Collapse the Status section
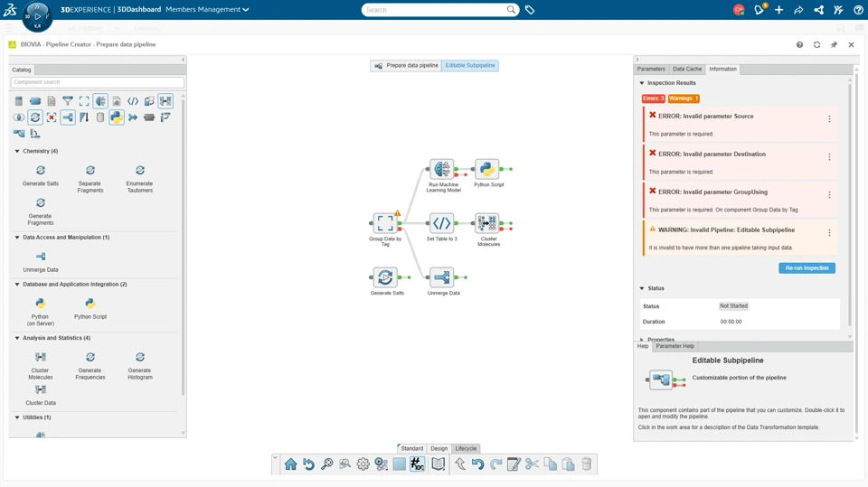 [642, 288]
